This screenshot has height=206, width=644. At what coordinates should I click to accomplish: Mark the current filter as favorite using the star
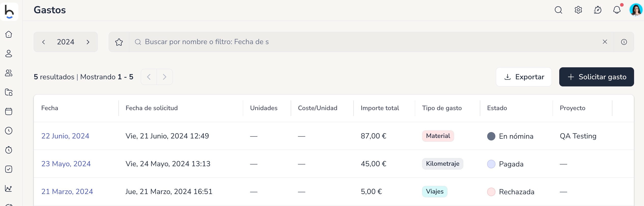pyautogui.click(x=119, y=42)
